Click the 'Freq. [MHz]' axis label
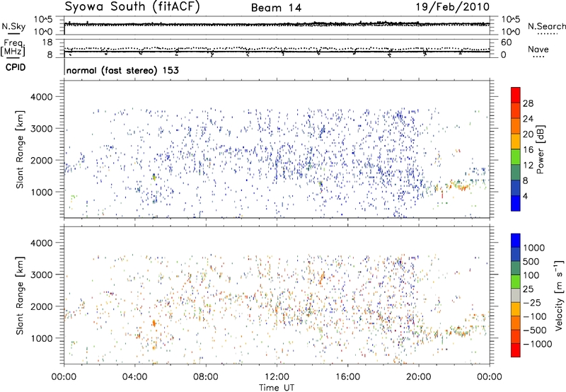 (x=13, y=47)
